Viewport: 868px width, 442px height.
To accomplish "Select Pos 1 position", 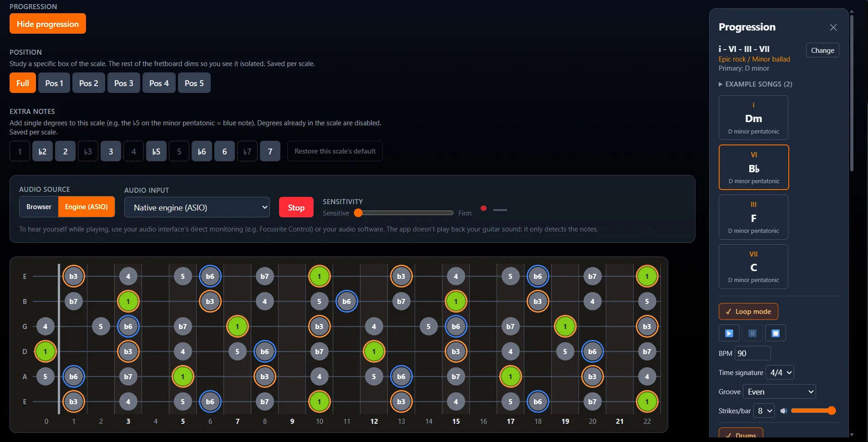I will coord(54,83).
